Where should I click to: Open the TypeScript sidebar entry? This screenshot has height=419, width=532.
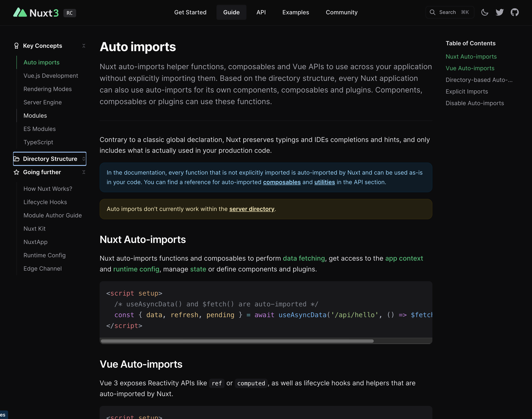tap(38, 142)
